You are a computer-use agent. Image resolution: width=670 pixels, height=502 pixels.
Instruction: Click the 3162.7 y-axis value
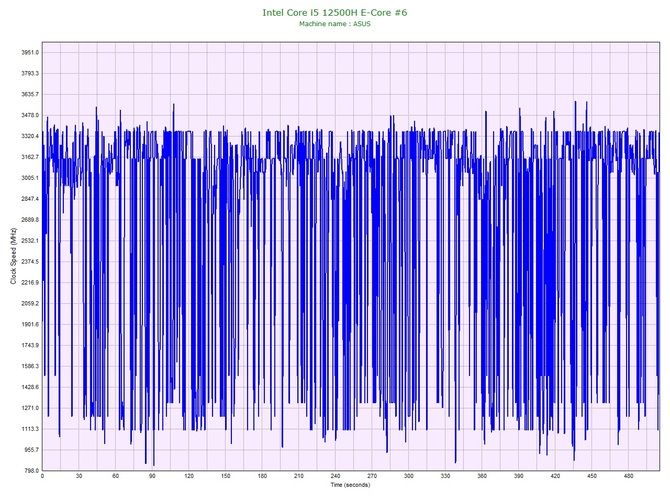click(30, 157)
